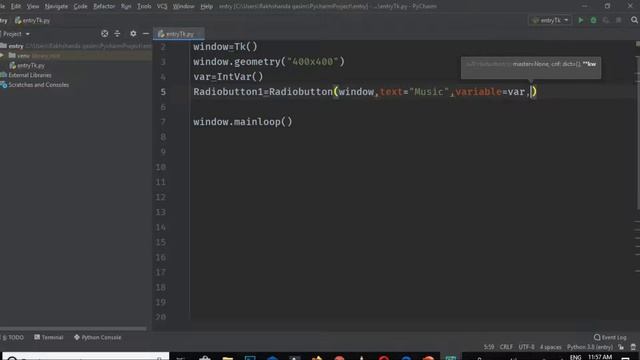640x360 pixels.
Task: Open the Window menu
Action: click(183, 6)
